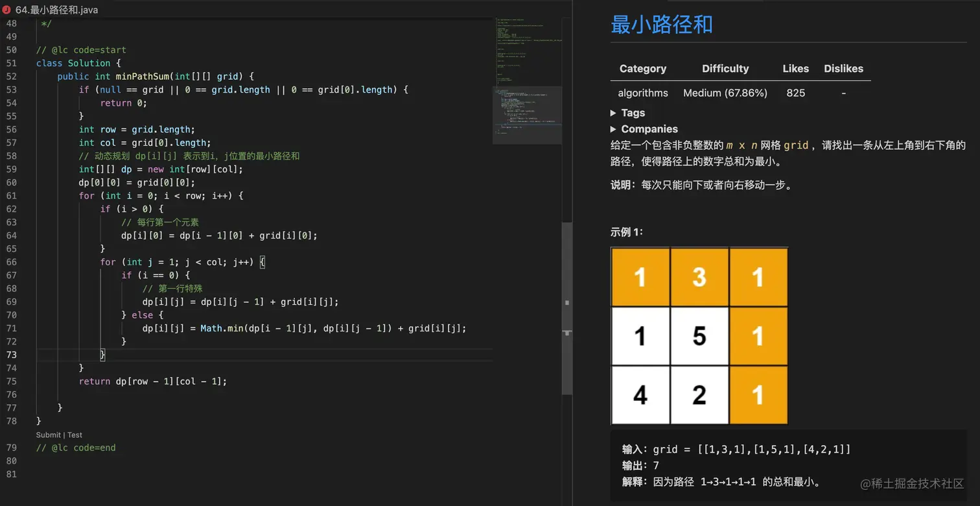
Task: Click the 最小路径和 problem title
Action: click(x=662, y=25)
